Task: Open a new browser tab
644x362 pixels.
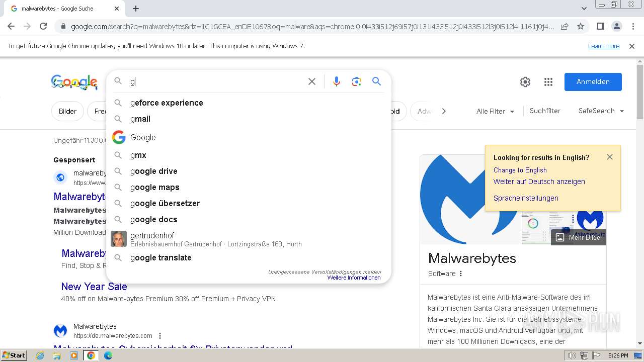Action: click(136, 9)
